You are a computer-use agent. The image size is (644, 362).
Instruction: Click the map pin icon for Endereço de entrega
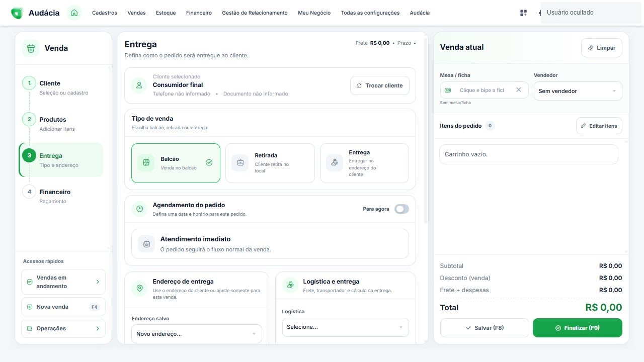[139, 288]
